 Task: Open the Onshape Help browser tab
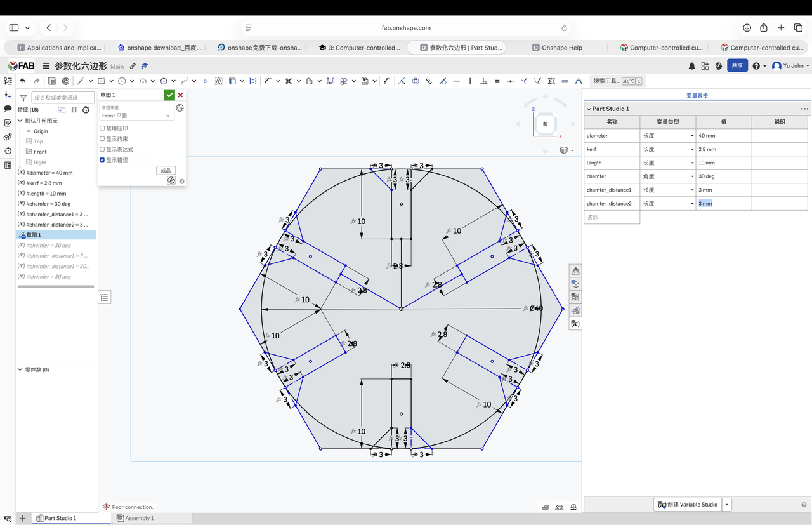(557, 48)
